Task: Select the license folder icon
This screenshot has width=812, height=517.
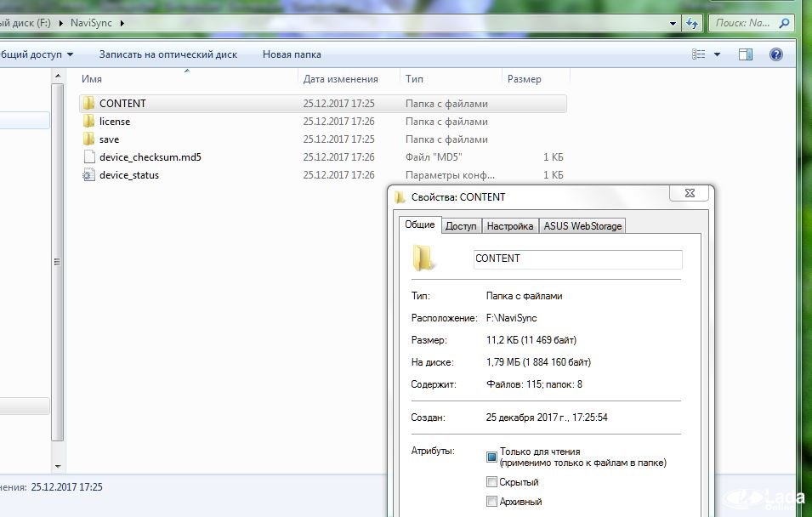Action: click(88, 122)
